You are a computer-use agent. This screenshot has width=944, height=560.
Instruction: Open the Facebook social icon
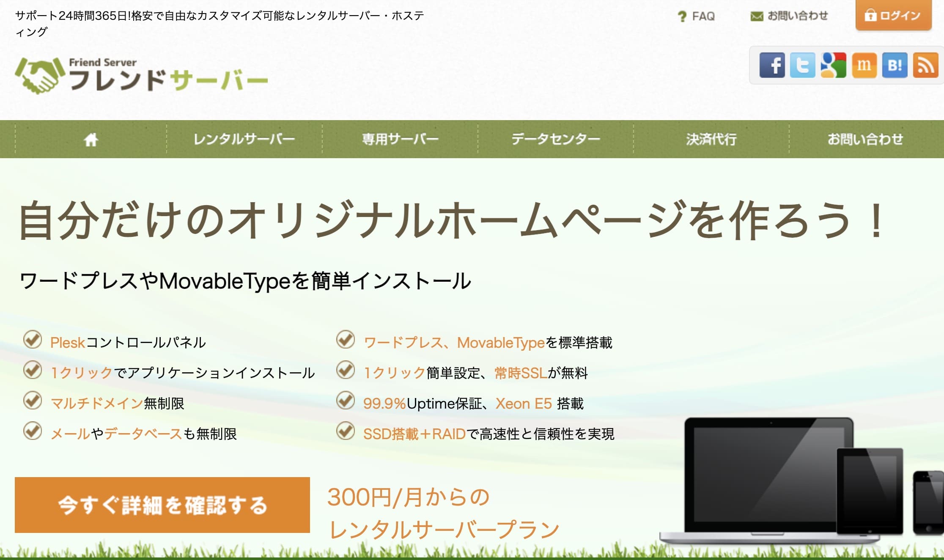pos(772,65)
